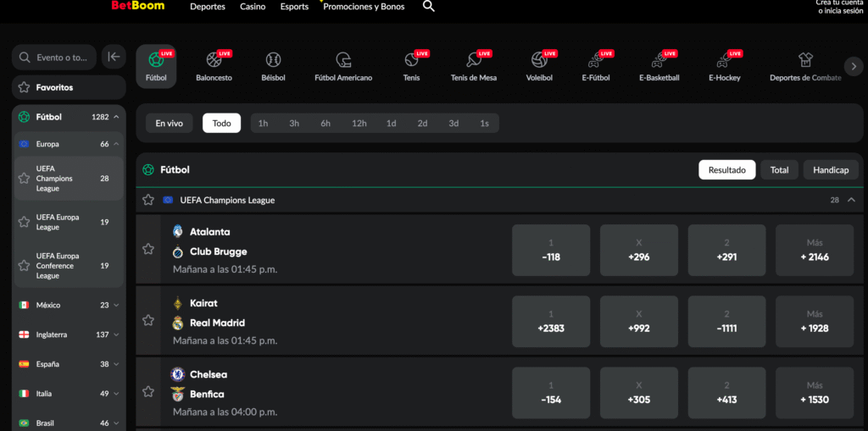Expand the Inglaterra leagues
Screen dimensions: 868x431
(x=116, y=334)
